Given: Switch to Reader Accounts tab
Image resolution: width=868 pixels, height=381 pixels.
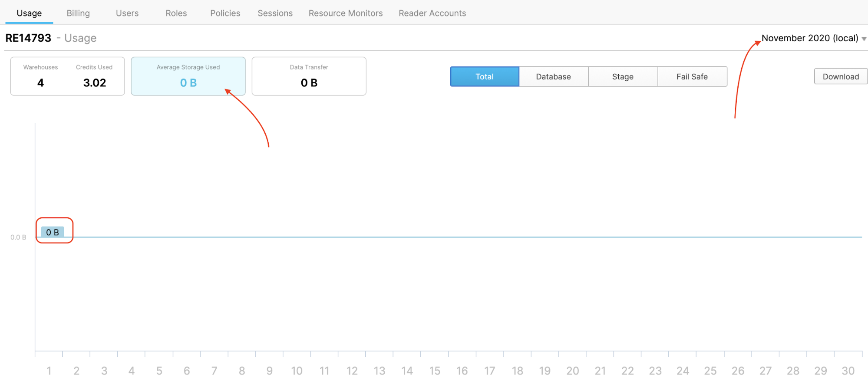Looking at the screenshot, I should (x=432, y=13).
